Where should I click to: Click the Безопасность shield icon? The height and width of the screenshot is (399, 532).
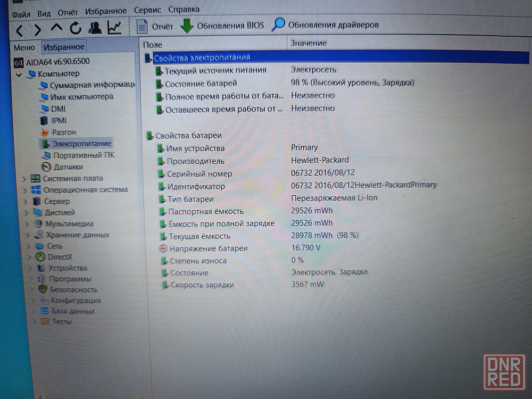point(43,289)
